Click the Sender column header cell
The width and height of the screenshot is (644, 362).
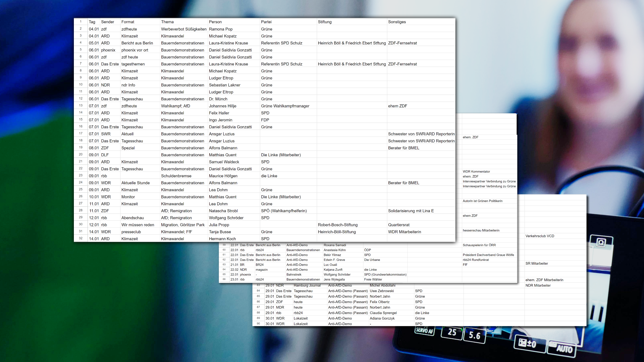pos(107,22)
